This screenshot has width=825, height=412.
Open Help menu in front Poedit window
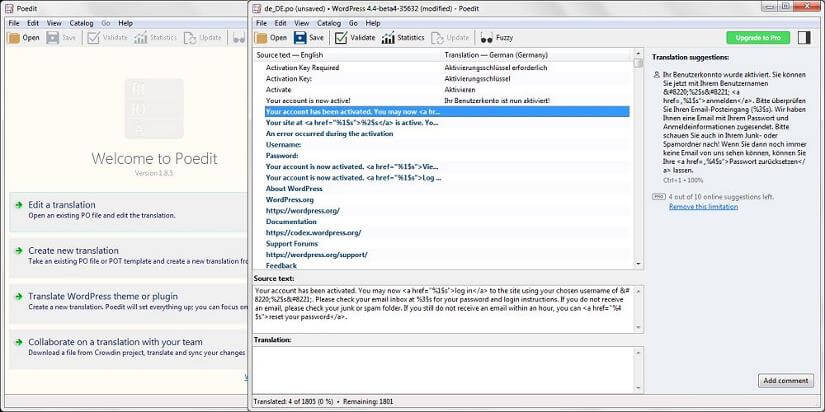[x=373, y=23]
